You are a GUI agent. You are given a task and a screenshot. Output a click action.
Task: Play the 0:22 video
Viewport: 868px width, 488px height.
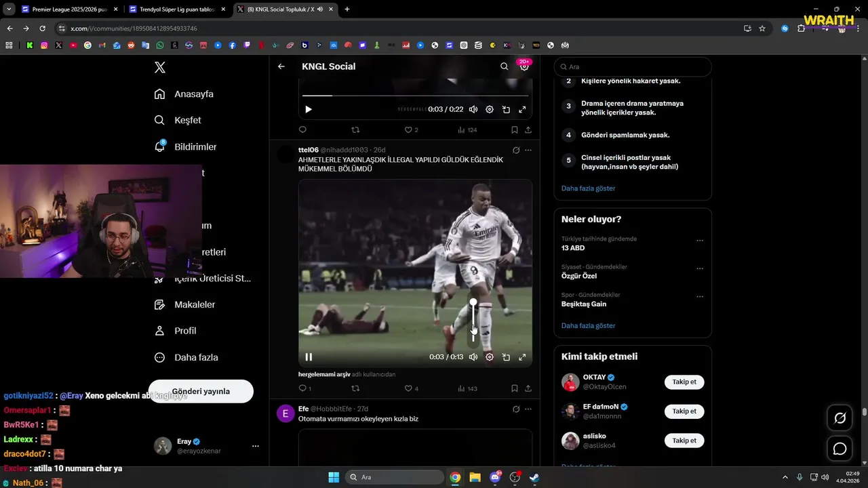click(309, 109)
